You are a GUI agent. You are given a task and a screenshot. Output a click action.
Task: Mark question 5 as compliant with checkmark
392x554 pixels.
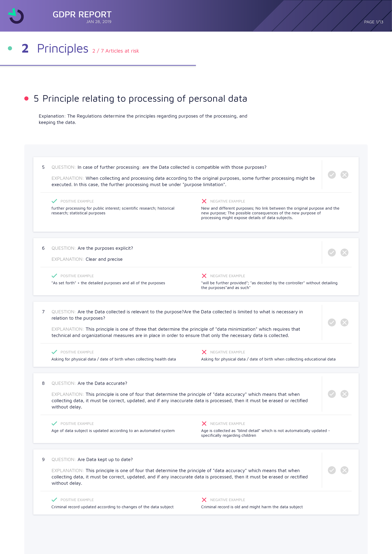pos(332,175)
